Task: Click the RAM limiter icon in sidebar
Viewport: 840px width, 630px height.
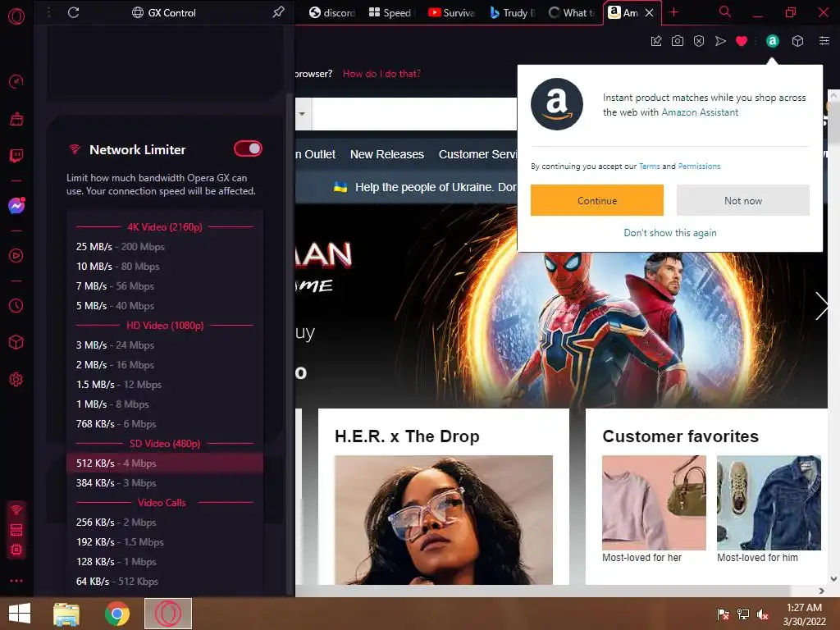Action: point(16,530)
